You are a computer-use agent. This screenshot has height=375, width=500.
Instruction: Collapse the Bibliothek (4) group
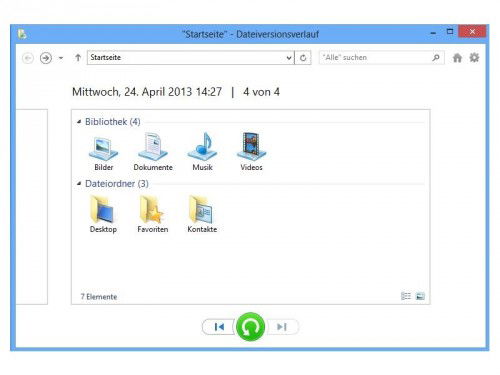point(79,122)
